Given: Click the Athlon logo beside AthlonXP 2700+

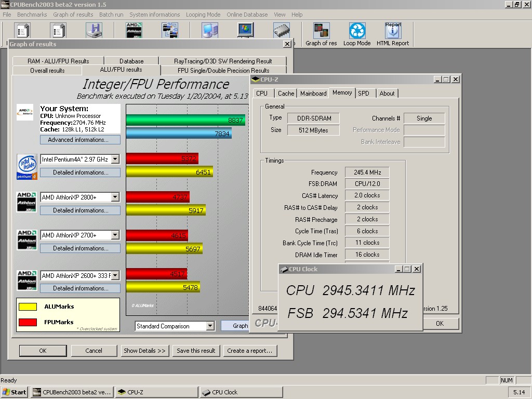Looking at the screenshot, I should (x=26, y=240).
